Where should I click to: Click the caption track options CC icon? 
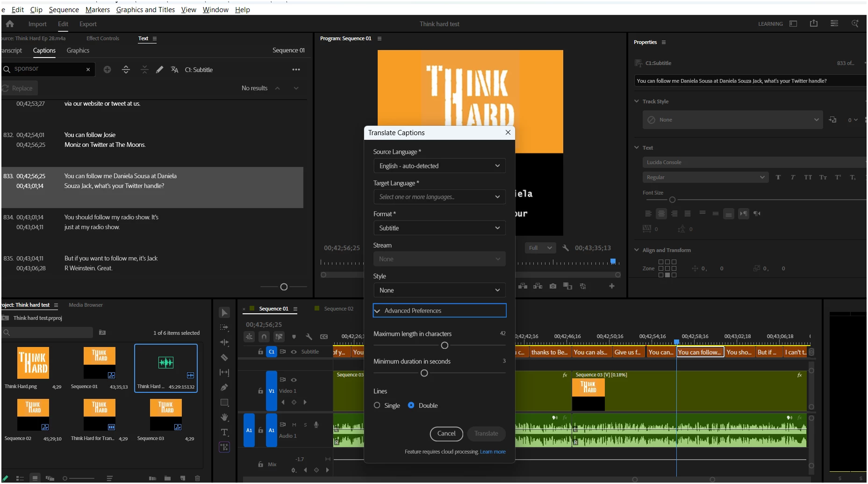tap(323, 337)
